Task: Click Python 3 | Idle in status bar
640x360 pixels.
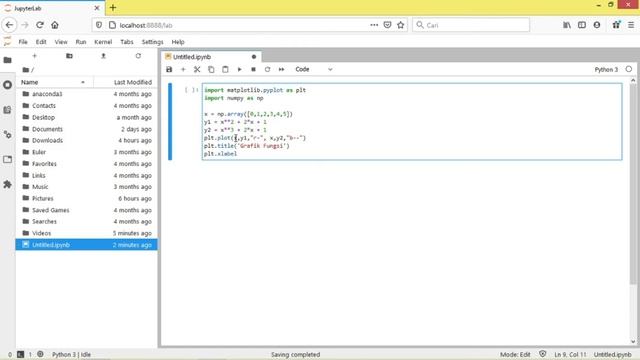Action: tap(71, 354)
